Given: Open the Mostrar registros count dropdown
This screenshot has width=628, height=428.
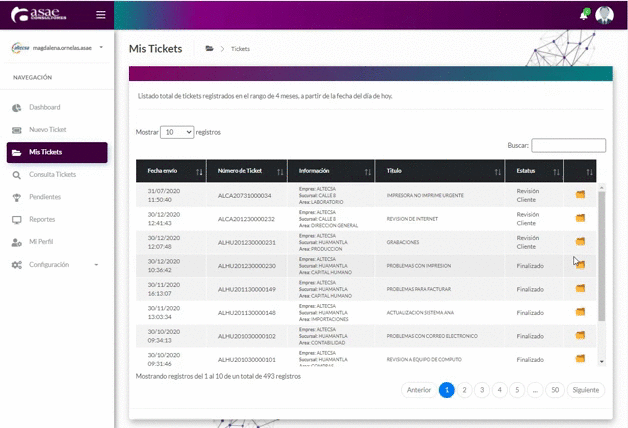Looking at the screenshot, I should (x=177, y=132).
